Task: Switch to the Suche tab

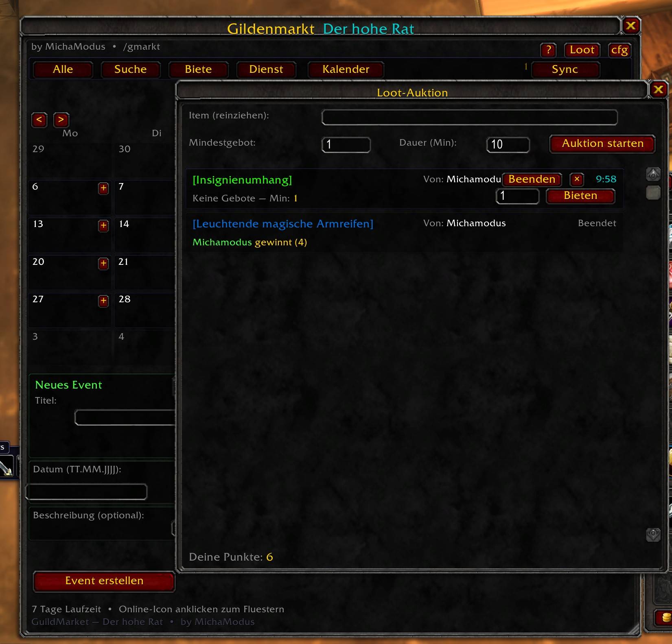Action: [x=131, y=70]
